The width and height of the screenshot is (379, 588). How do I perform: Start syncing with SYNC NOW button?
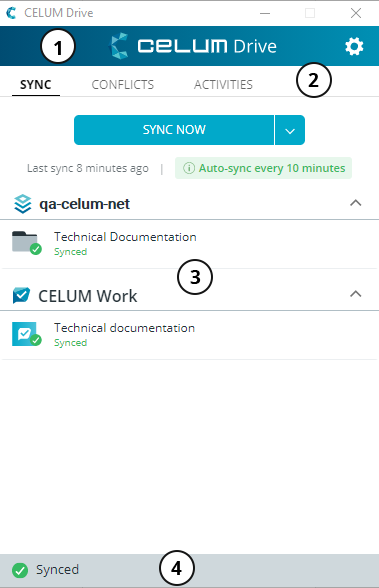pos(174,130)
